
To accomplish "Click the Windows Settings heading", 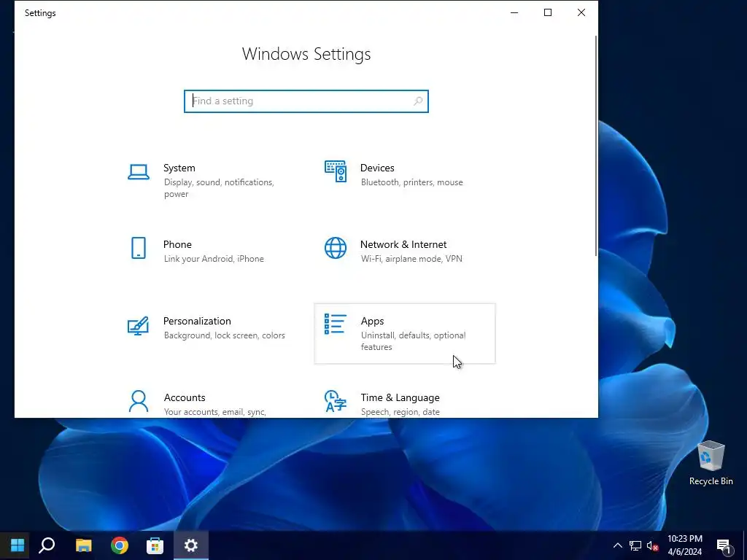I will click(x=306, y=54).
